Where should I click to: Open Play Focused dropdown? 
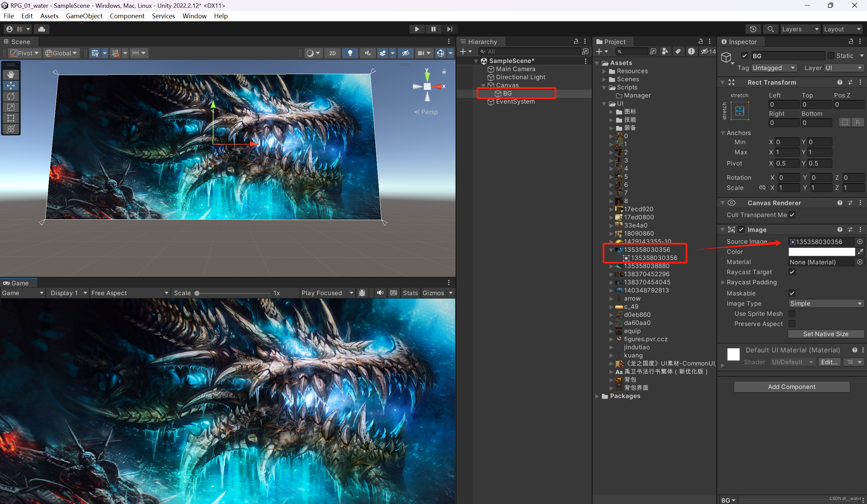click(x=327, y=293)
